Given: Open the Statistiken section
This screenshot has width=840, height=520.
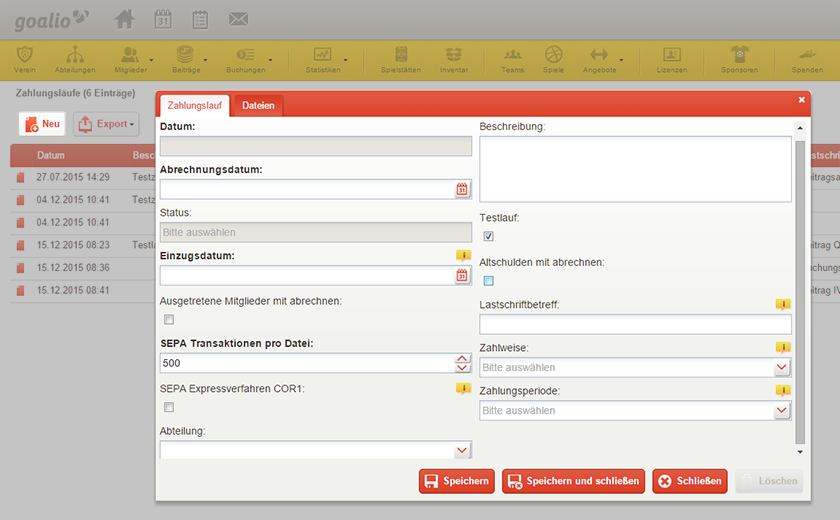Looking at the screenshot, I should point(322,59).
